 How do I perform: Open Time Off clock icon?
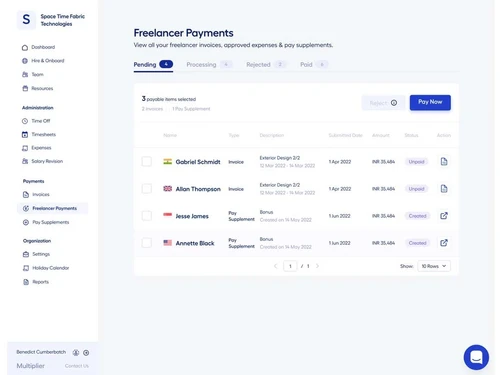click(x=25, y=121)
